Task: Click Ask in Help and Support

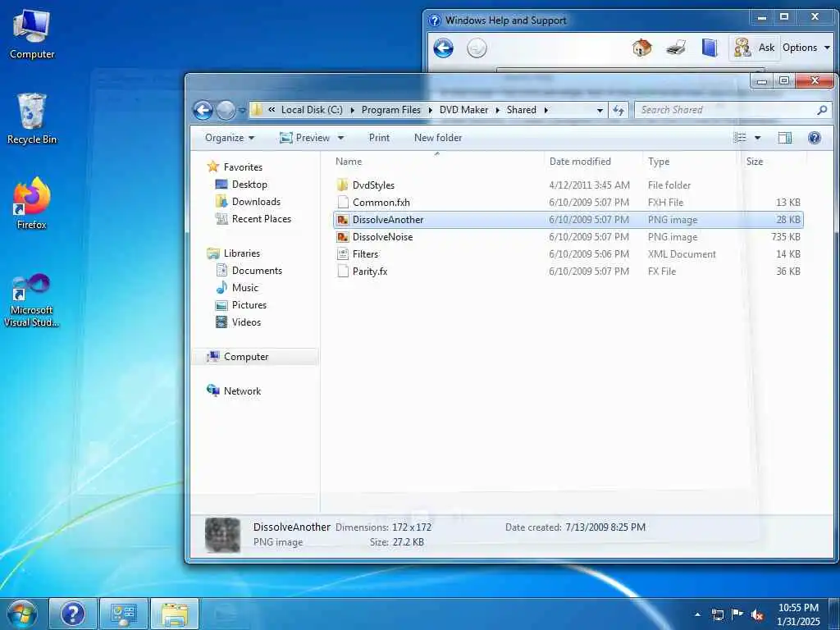Action: coord(755,48)
